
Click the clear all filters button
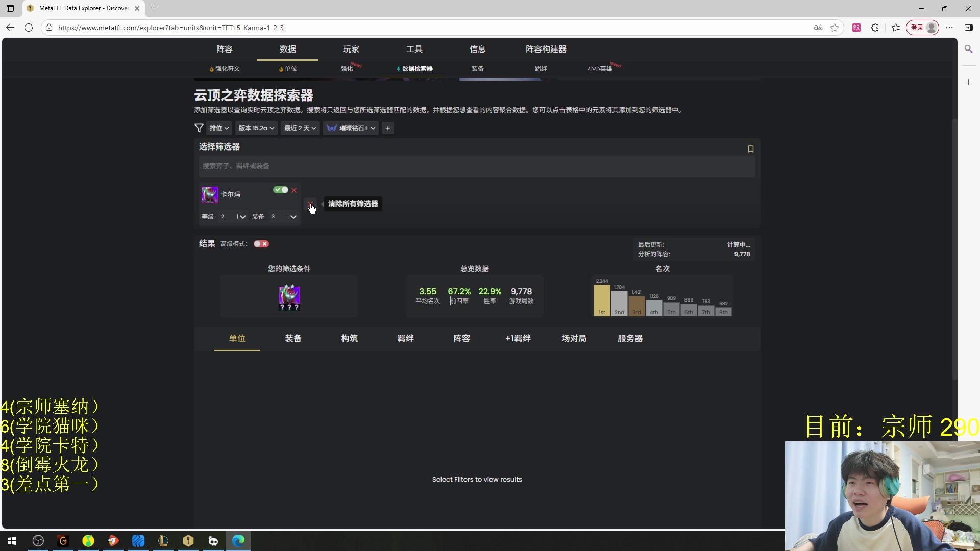click(310, 204)
